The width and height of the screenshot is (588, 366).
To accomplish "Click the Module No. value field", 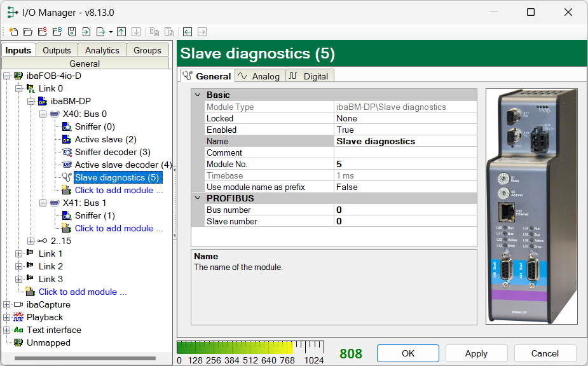I will pyautogui.click(x=405, y=164).
